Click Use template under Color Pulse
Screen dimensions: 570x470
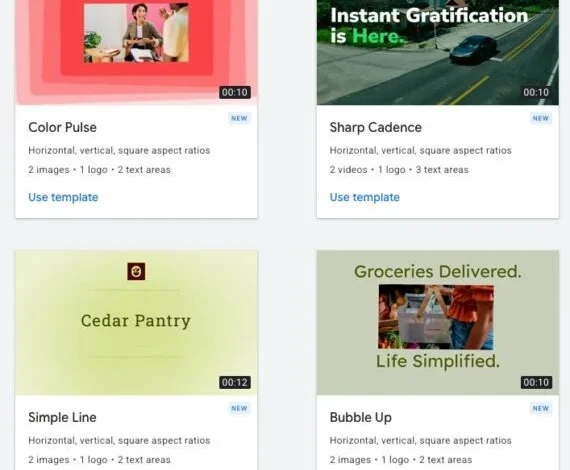(63, 197)
